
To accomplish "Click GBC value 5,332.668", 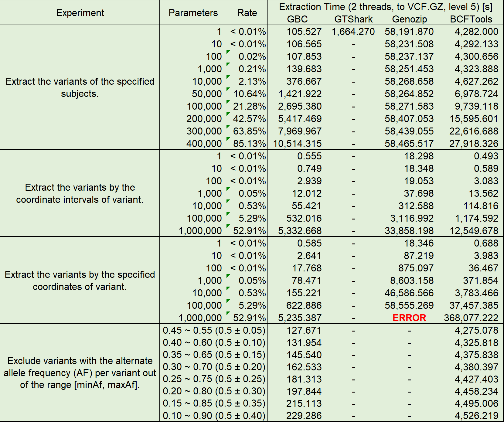I will click(300, 231).
